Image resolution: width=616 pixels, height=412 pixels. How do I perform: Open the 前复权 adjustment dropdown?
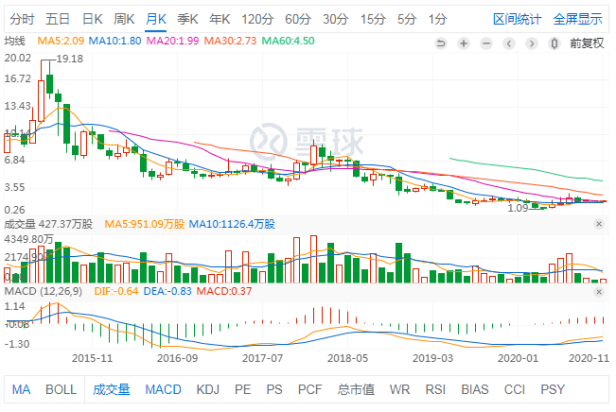(588, 43)
